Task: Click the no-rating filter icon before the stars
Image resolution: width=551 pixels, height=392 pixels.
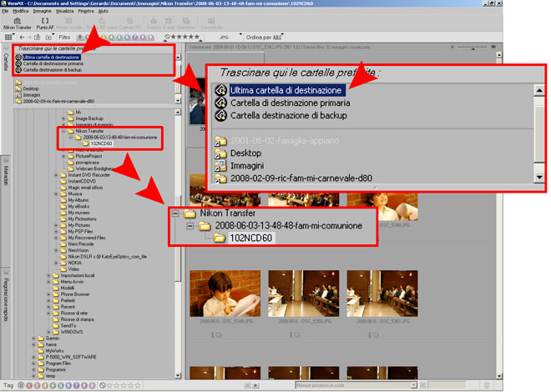Action: (167, 37)
